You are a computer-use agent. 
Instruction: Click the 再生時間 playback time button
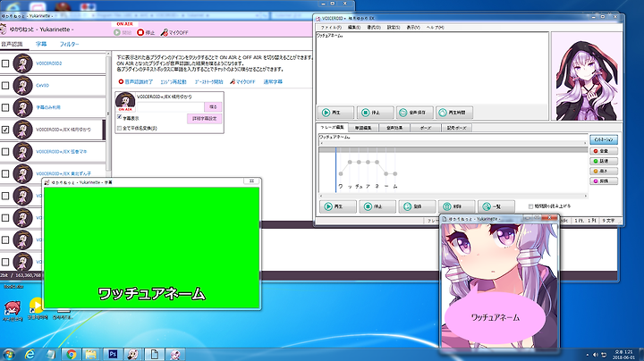[453, 112]
